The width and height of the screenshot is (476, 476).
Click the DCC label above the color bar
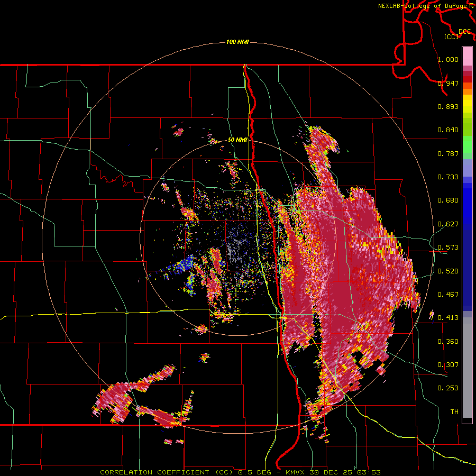pos(464,32)
